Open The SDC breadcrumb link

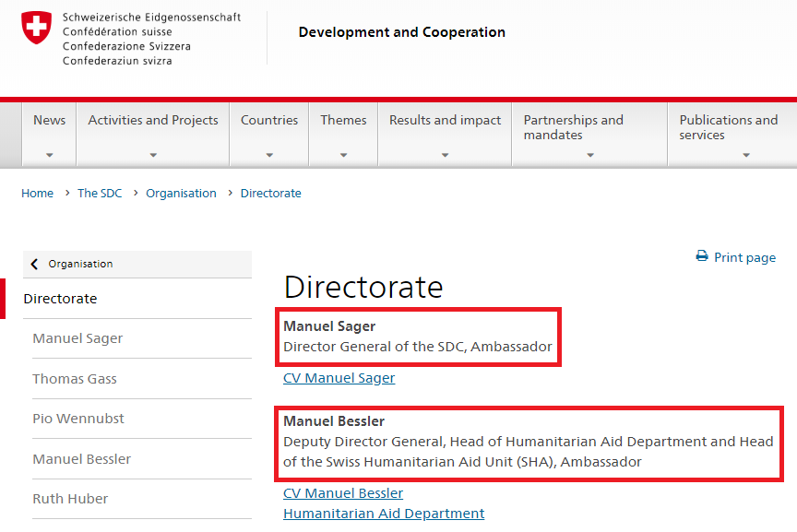[x=100, y=193]
